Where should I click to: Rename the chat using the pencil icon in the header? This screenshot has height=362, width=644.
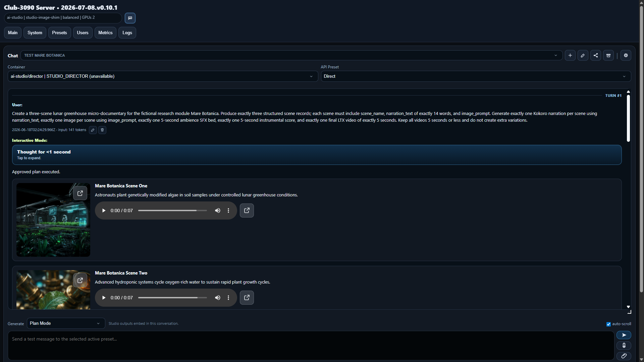(583, 55)
